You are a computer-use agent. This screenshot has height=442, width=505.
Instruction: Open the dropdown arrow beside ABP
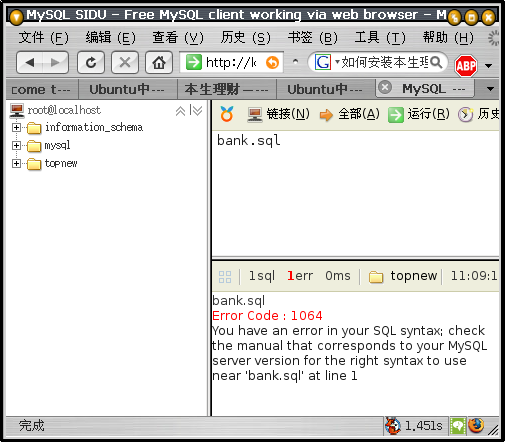point(488,66)
